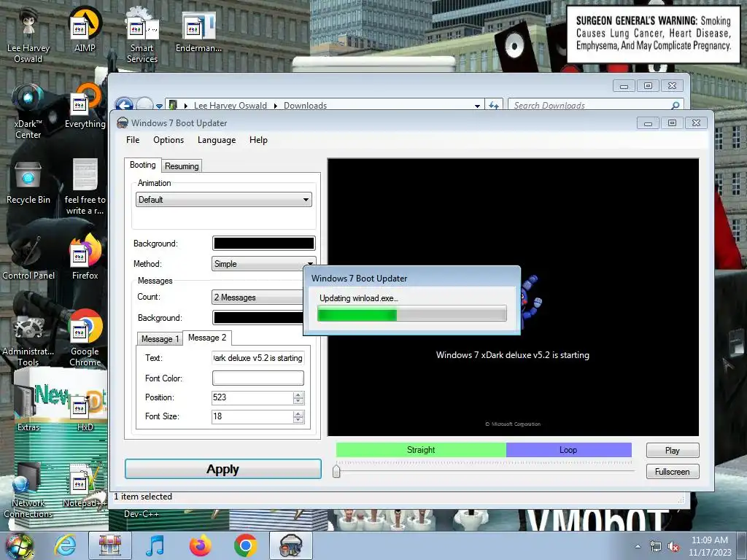Open the Language menu
The width and height of the screenshot is (747, 560).
tap(217, 140)
